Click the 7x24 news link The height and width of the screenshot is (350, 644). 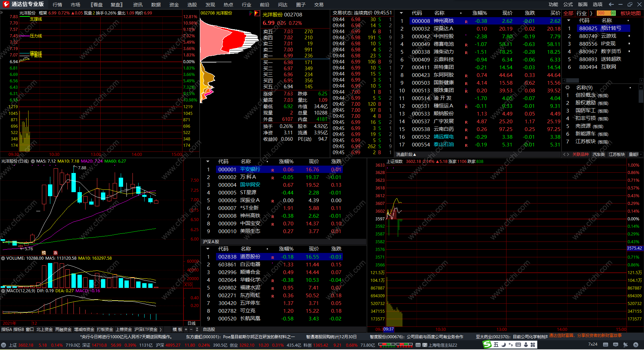click(x=593, y=344)
